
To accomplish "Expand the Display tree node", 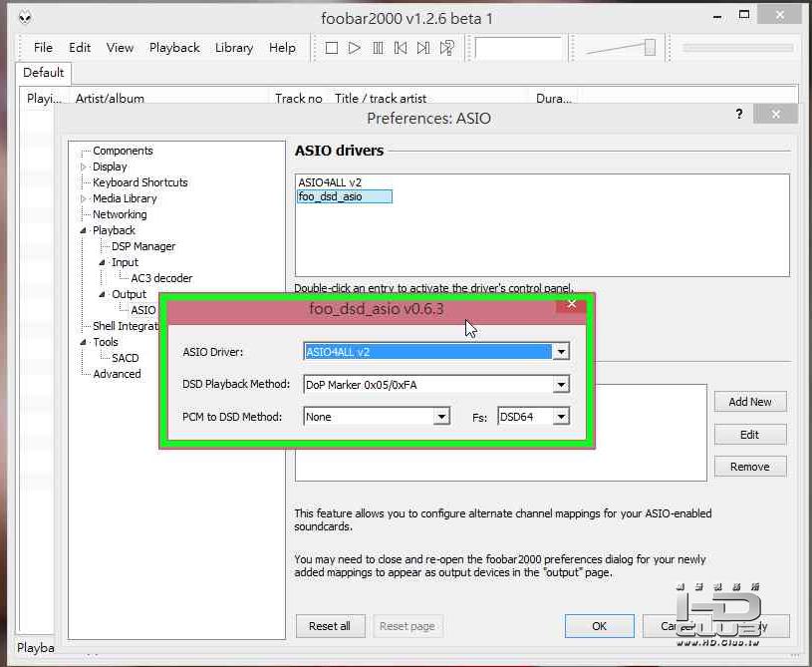I will click(84, 167).
